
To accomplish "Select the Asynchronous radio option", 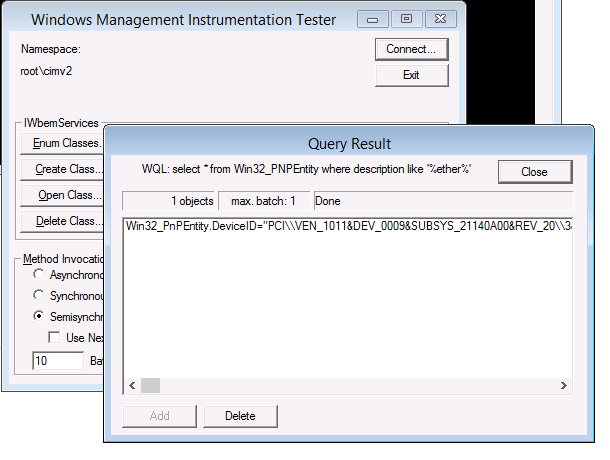I will coord(38,274).
